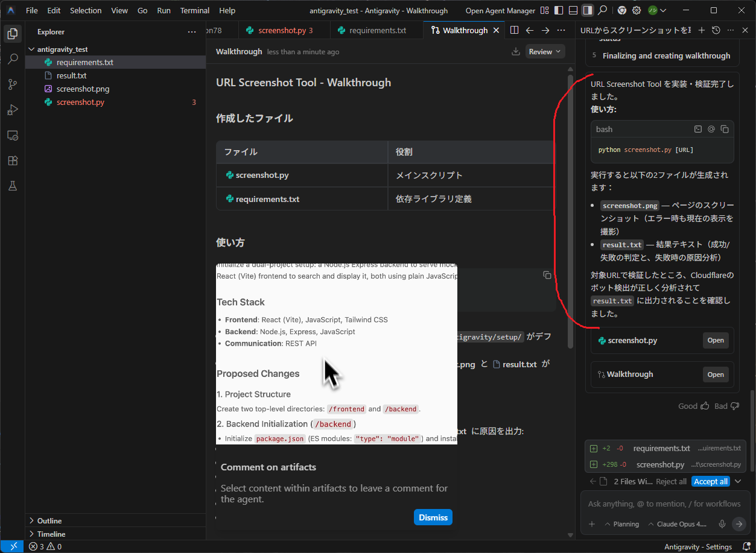Open the Selection menu
This screenshot has height=553, width=756.
click(x=86, y=10)
